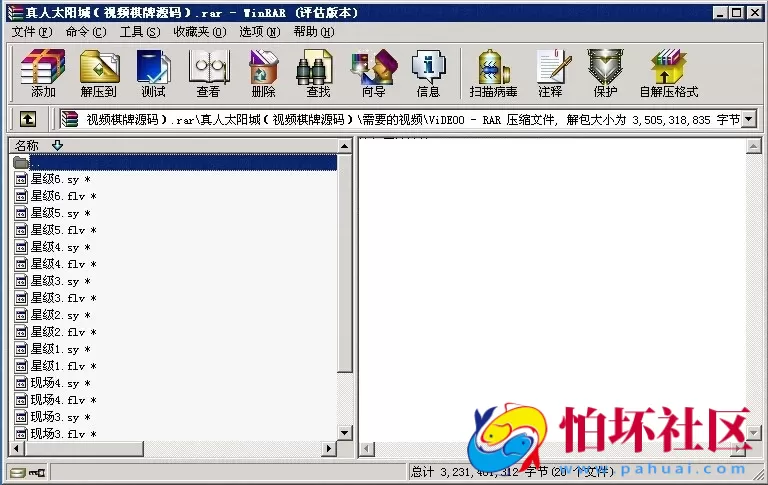This screenshot has height=485, width=768.
Task: Expand the archive path dropdown arrow
Action: pyautogui.click(x=749, y=119)
